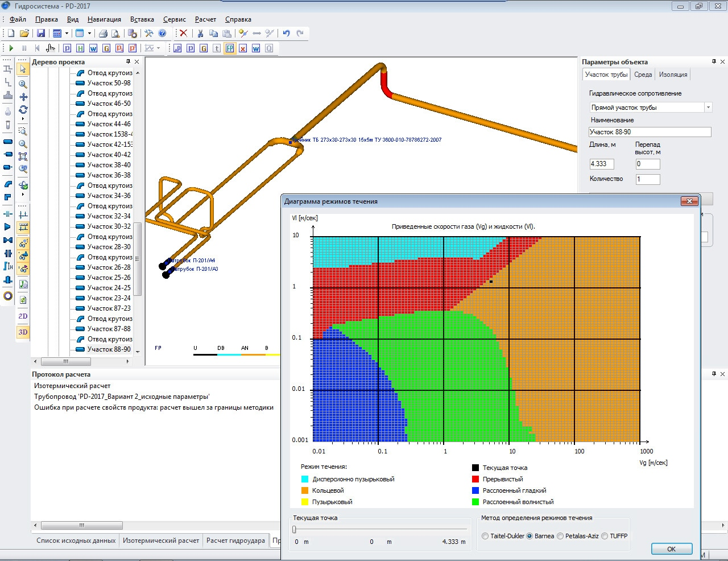Activate the FP flow pattern toolbar icon
The image size is (728, 561).
230,49
